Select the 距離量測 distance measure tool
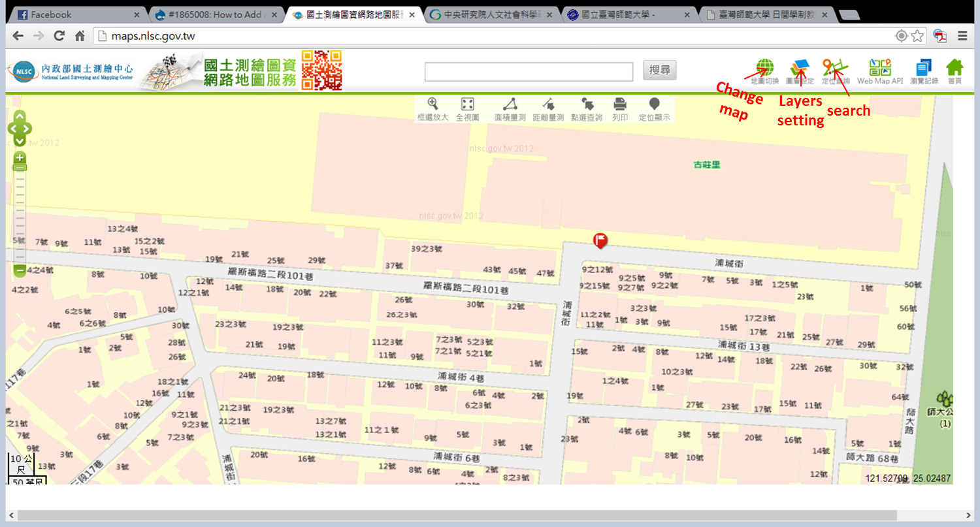The image size is (980, 527). [548, 109]
